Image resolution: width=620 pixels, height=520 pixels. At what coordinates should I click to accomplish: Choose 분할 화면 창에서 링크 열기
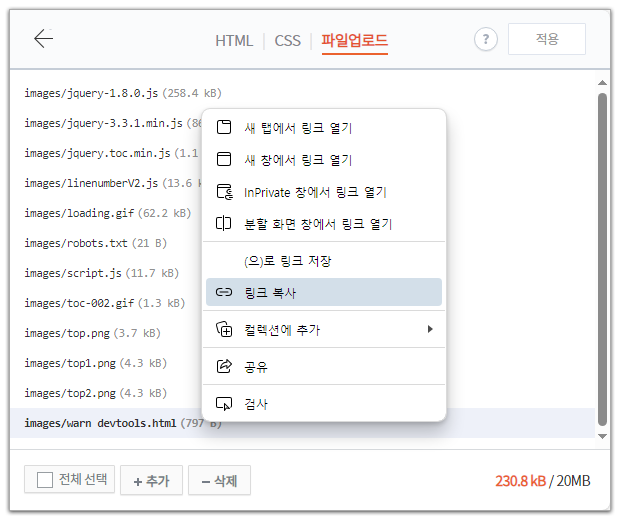[x=323, y=224]
